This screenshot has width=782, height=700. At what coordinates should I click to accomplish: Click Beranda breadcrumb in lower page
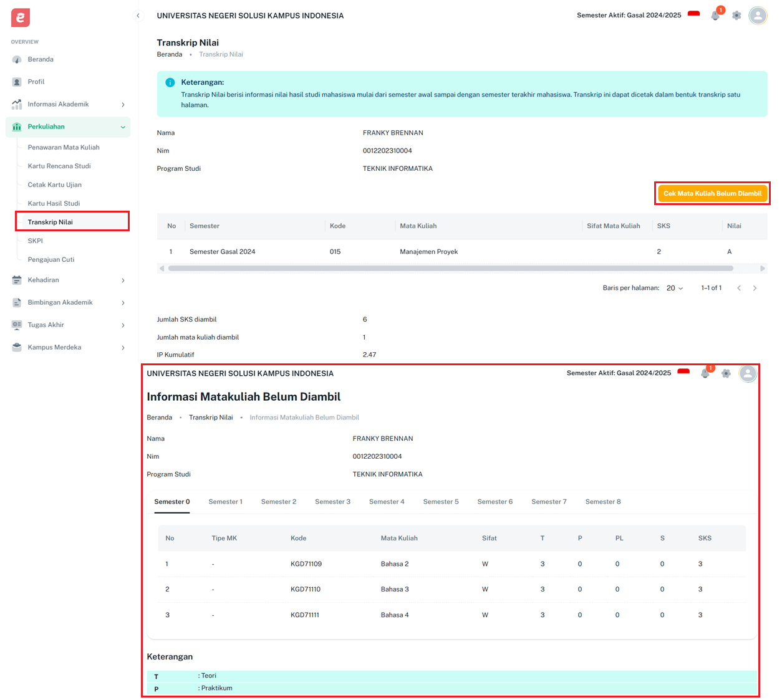[160, 418]
